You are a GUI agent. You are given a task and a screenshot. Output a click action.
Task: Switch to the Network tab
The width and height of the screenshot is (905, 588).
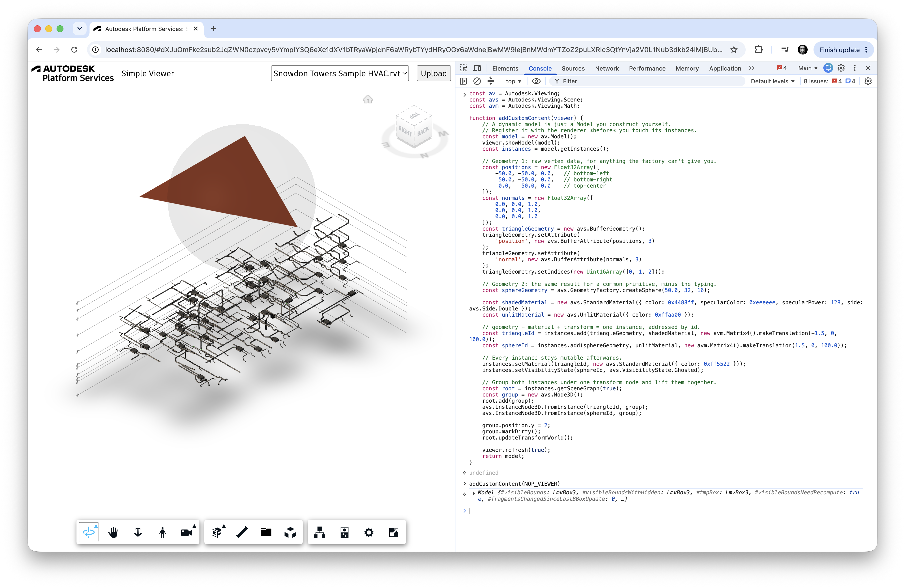coord(607,68)
